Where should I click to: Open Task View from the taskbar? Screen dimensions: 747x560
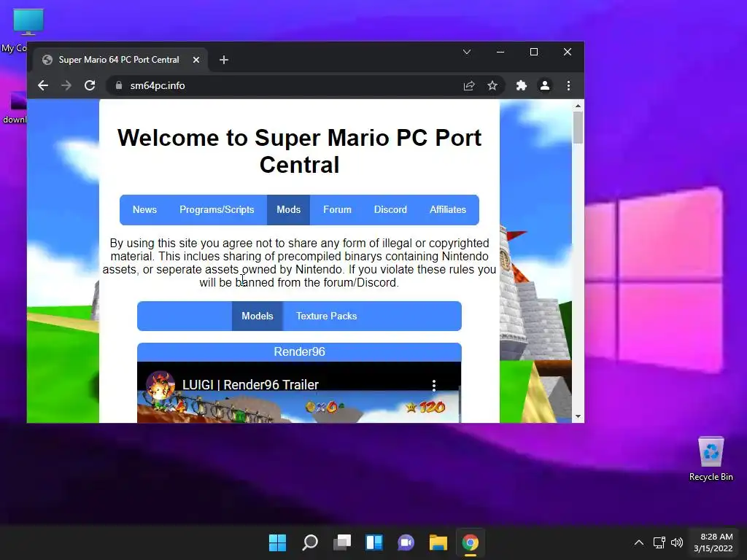pos(342,542)
